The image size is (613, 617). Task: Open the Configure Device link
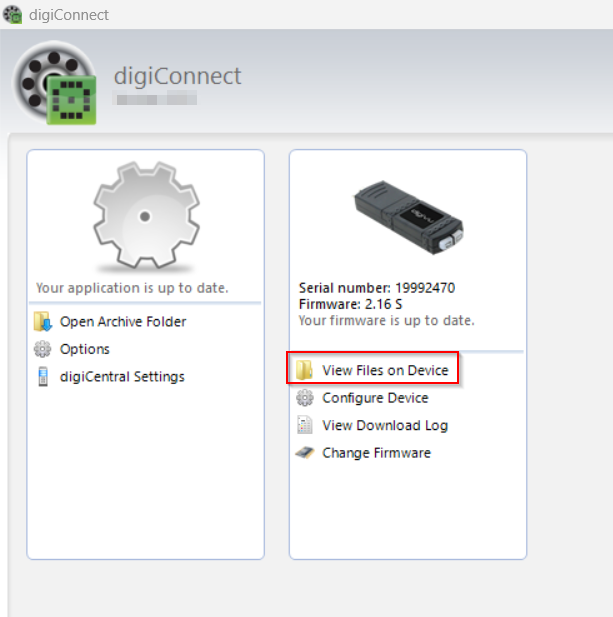pyautogui.click(x=375, y=398)
